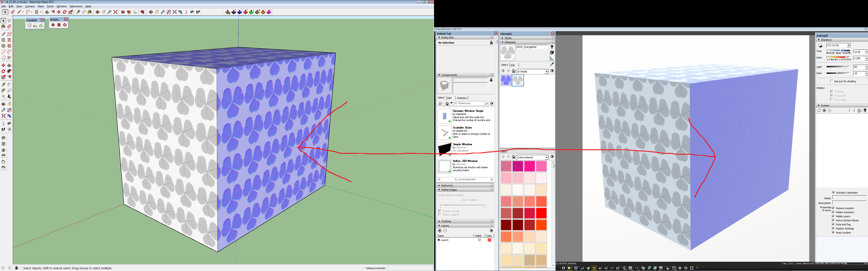This screenshot has height=271, width=868.
Task: Select the Eraser tool in top toolbar
Action: pos(13,12)
